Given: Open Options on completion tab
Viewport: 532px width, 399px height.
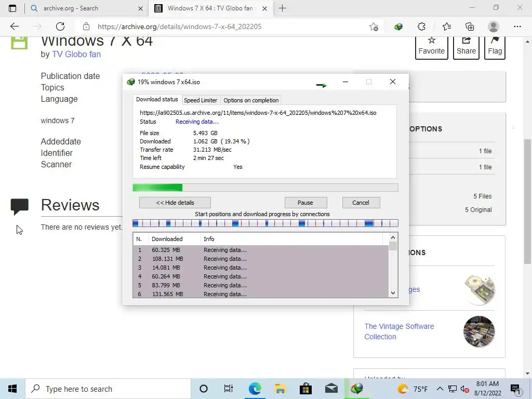Looking at the screenshot, I should point(251,100).
